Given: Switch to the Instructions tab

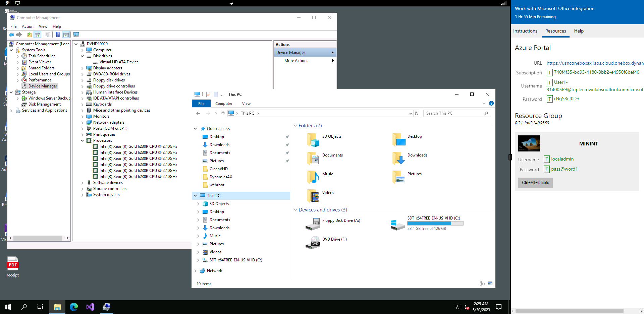Looking at the screenshot, I should tap(525, 31).
